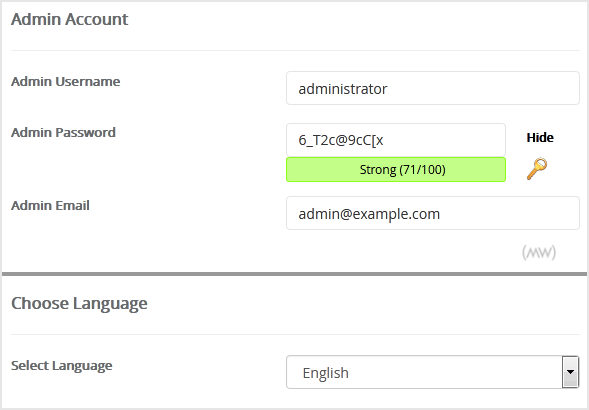Hide the admin password text
589x410 pixels.
540,138
